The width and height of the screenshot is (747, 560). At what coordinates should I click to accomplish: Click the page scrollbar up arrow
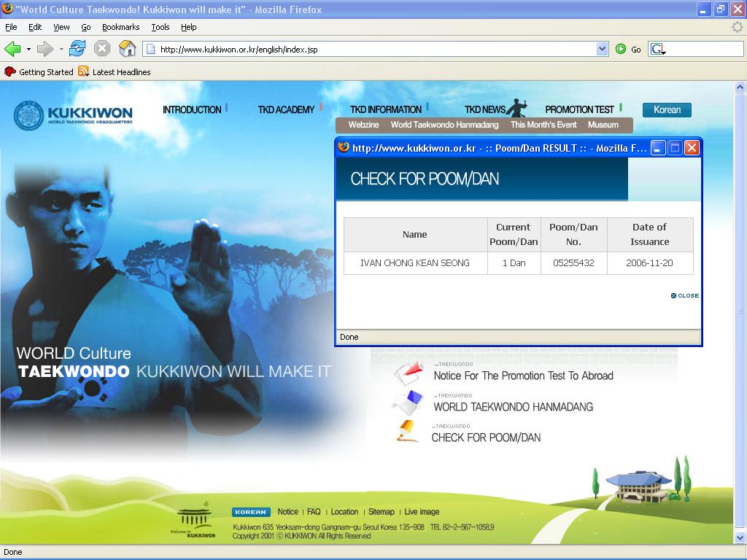(740, 87)
